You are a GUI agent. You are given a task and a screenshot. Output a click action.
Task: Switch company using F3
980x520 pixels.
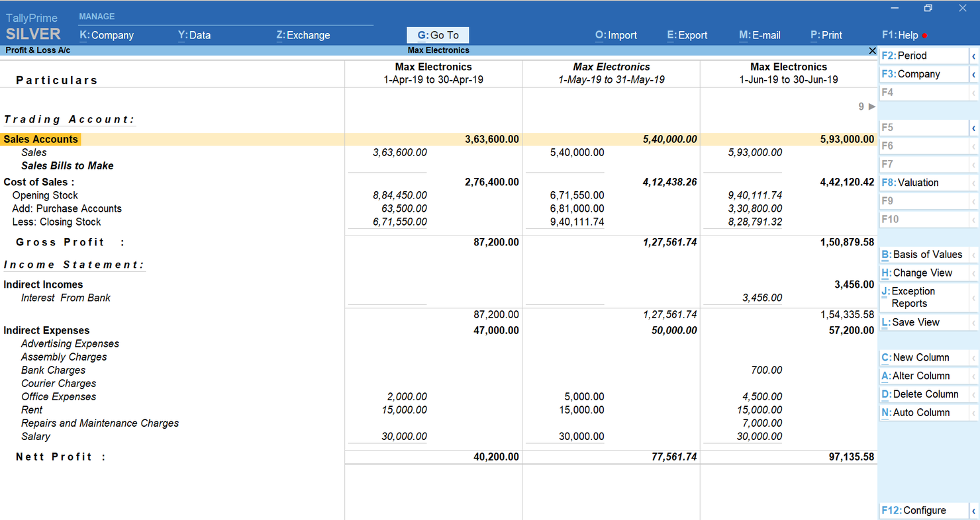[x=920, y=74]
